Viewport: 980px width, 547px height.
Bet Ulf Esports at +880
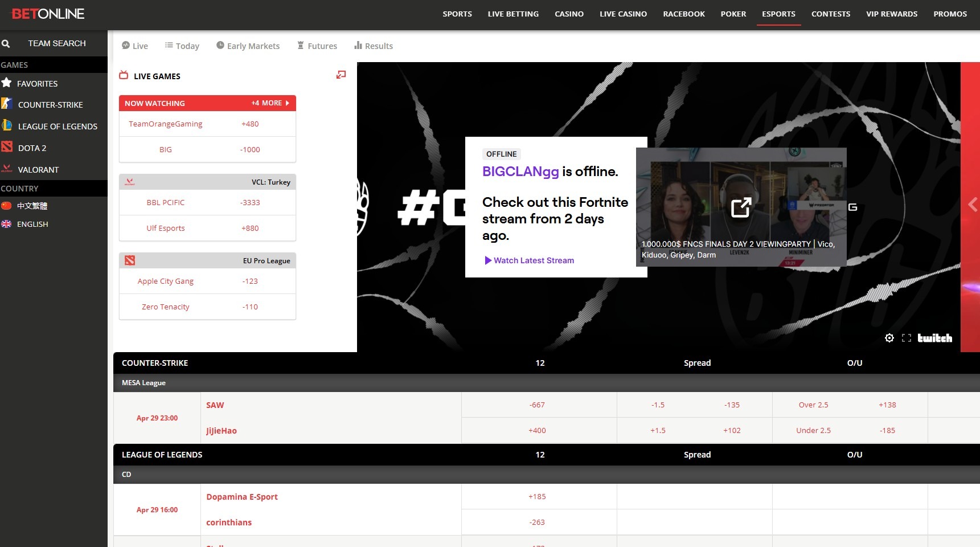click(250, 228)
